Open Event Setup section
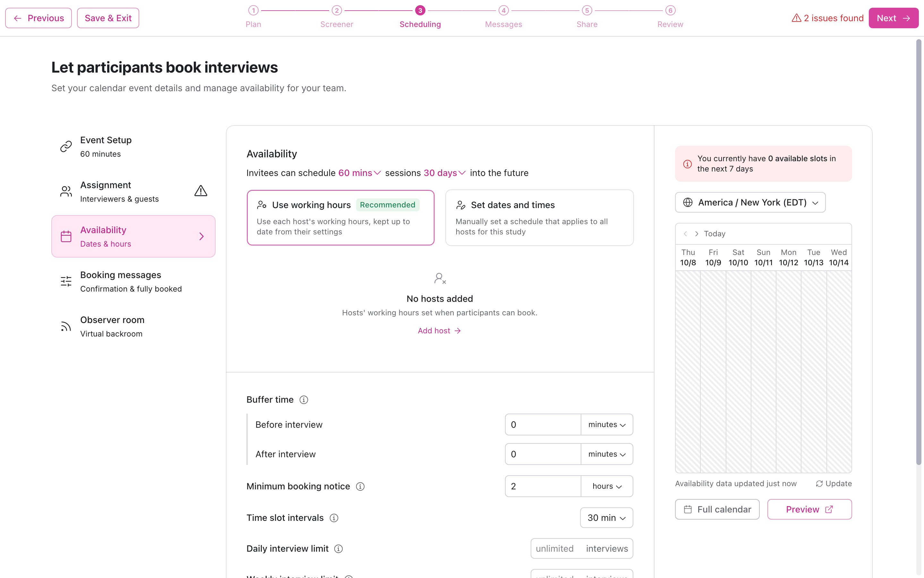The height and width of the screenshot is (578, 924). (x=133, y=146)
